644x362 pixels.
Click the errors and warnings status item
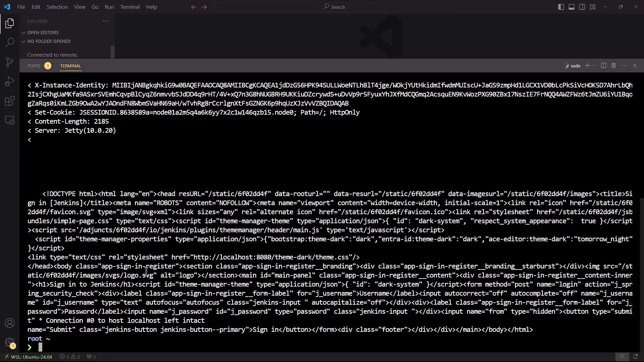70,357
